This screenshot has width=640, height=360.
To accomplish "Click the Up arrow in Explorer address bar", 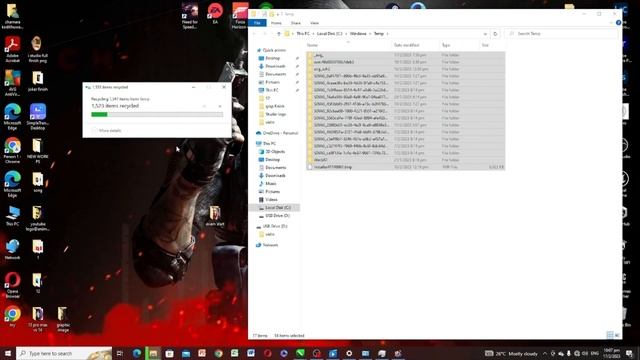I will [x=279, y=33].
